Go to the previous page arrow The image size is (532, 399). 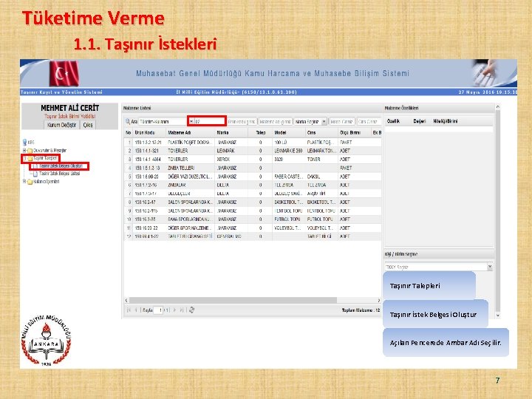tap(136, 310)
